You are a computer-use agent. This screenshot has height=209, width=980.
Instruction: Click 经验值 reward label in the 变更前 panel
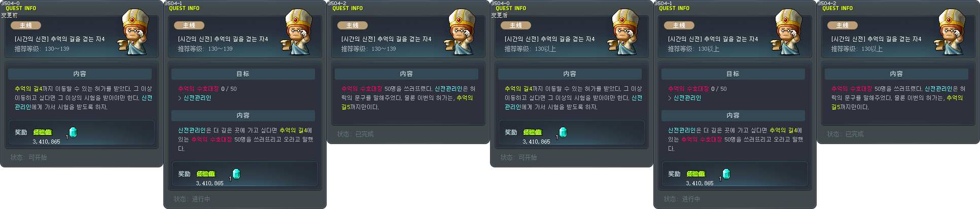(x=43, y=132)
